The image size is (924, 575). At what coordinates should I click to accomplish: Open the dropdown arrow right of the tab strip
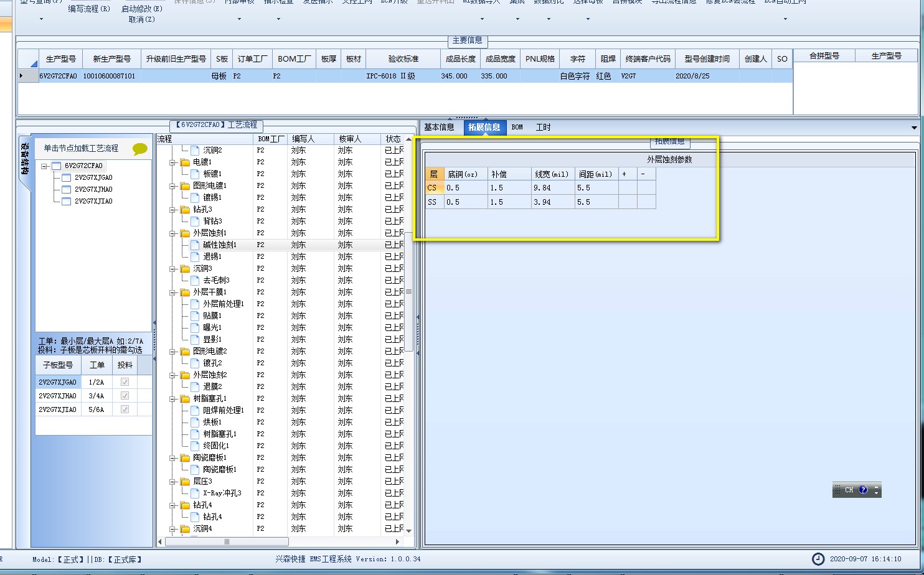(x=914, y=128)
